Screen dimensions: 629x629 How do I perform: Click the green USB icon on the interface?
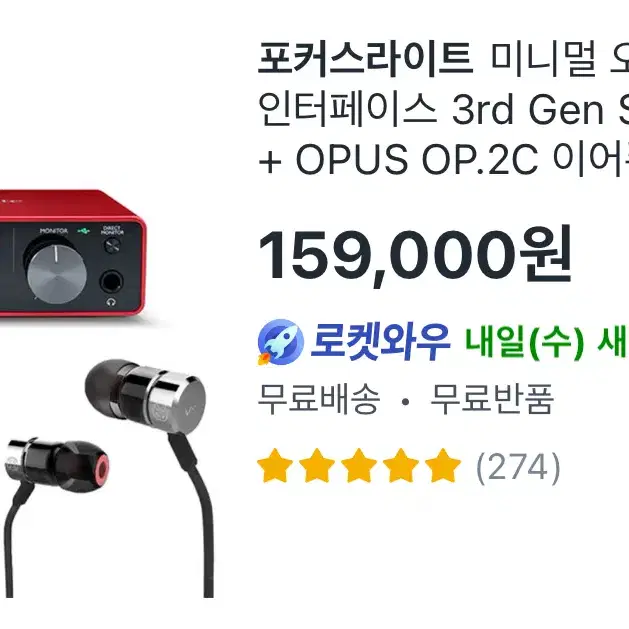click(84, 231)
